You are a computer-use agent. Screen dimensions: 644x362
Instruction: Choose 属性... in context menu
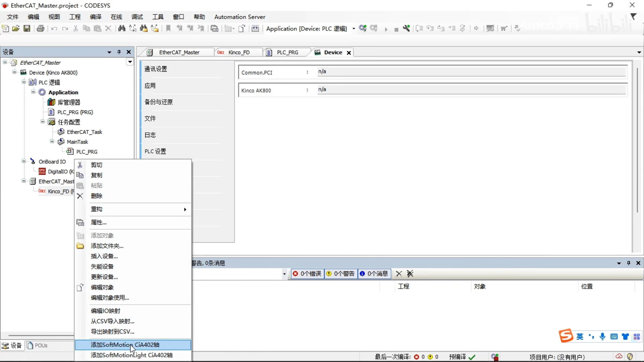[133, 222]
